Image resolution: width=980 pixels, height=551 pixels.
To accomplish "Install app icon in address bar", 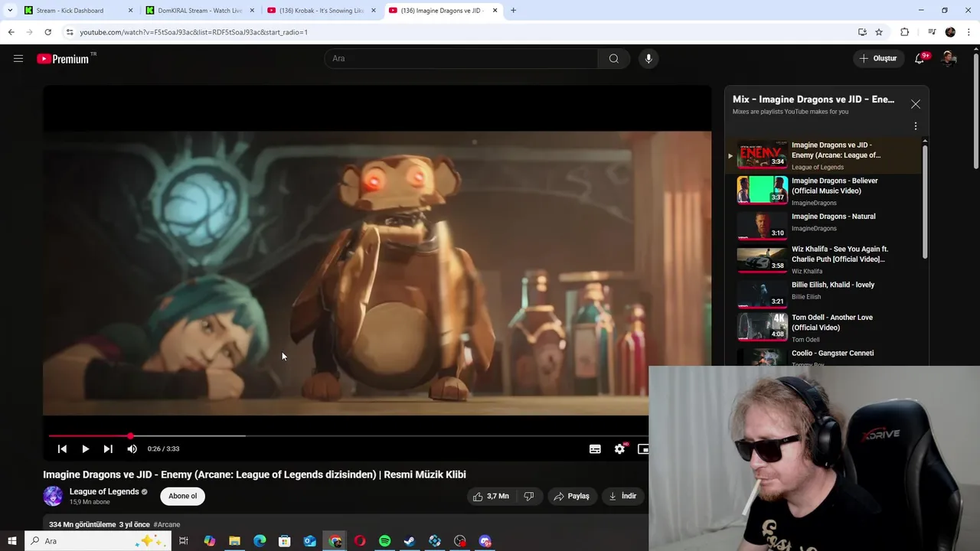I will coord(862,32).
